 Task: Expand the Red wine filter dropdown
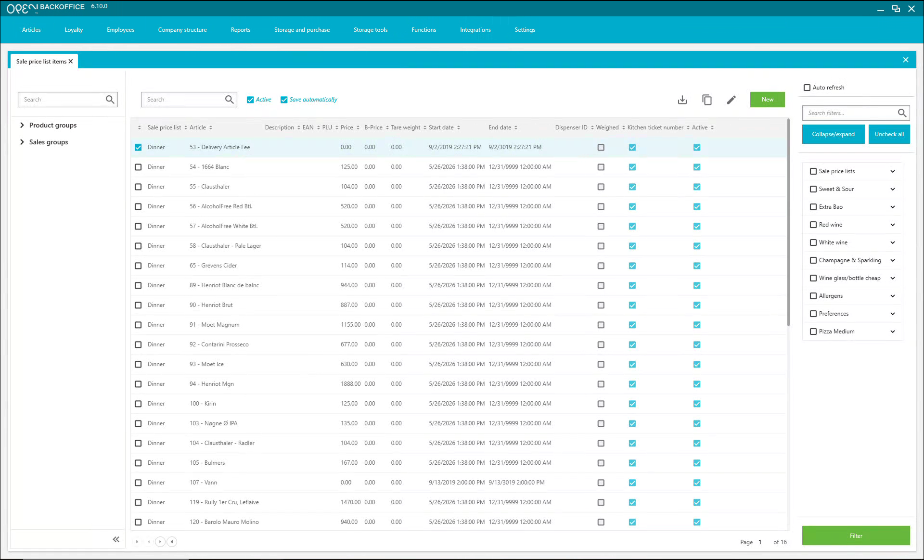893,225
